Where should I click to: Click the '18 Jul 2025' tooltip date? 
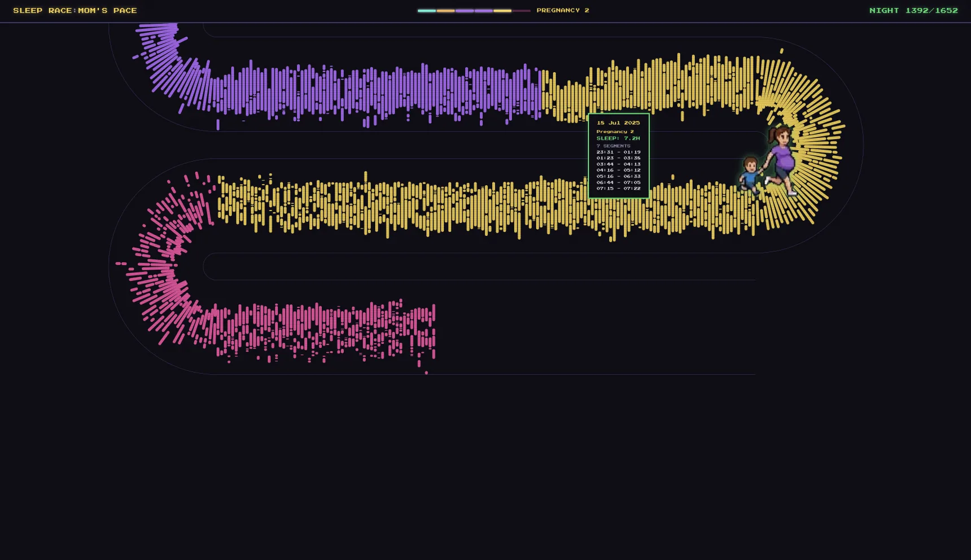[x=618, y=123]
